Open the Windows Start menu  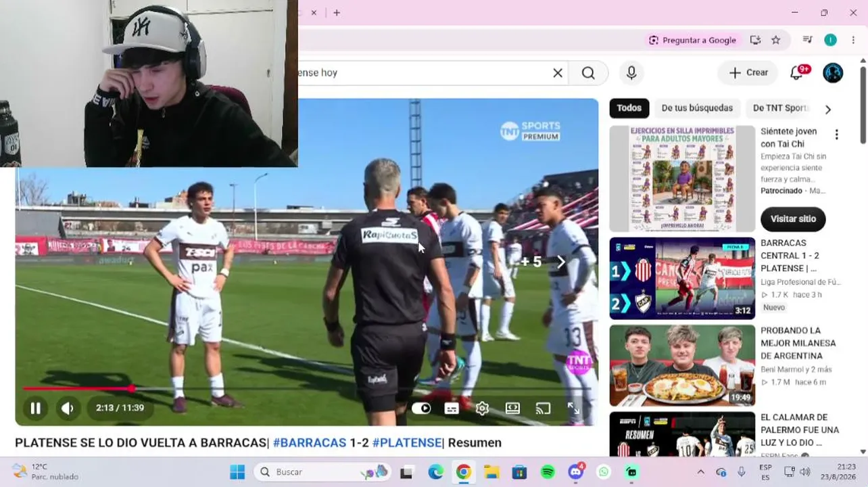coord(237,472)
